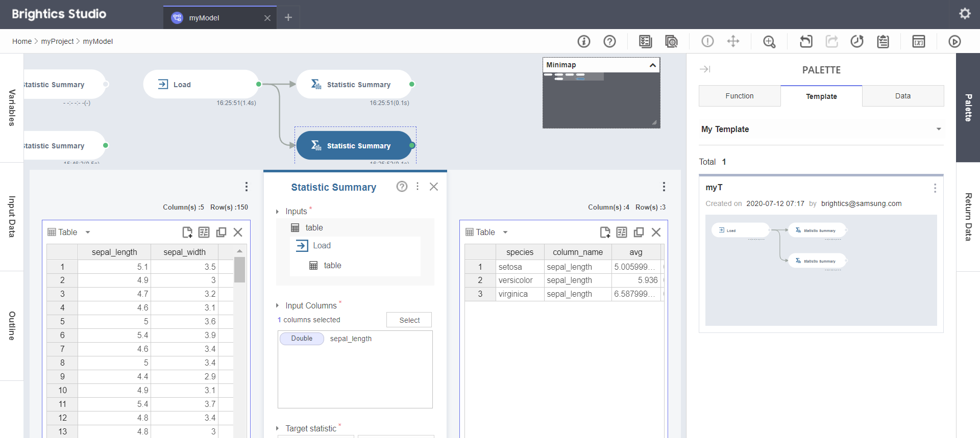Open the help question mark in toolbar
Viewport: 980px width, 438px height.
609,41
